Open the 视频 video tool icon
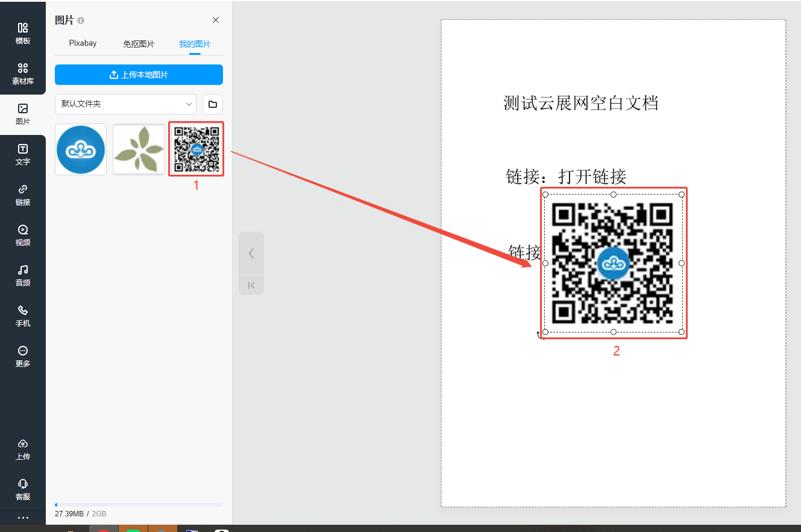The image size is (801, 532). click(x=23, y=235)
